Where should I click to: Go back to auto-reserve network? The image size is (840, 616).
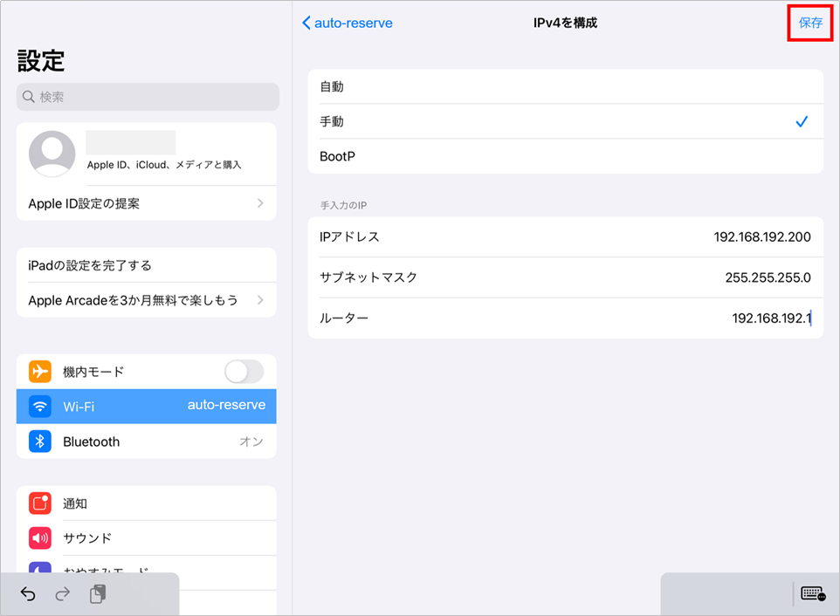click(x=347, y=24)
